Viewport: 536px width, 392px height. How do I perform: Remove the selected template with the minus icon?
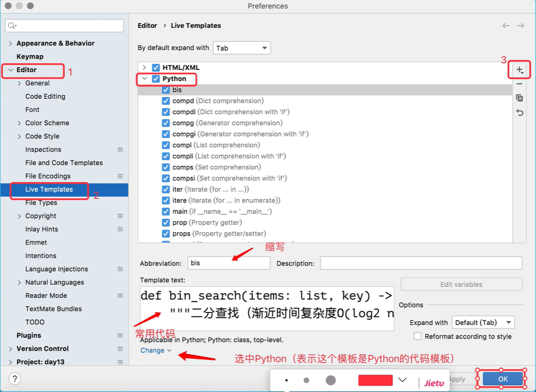[x=519, y=84]
